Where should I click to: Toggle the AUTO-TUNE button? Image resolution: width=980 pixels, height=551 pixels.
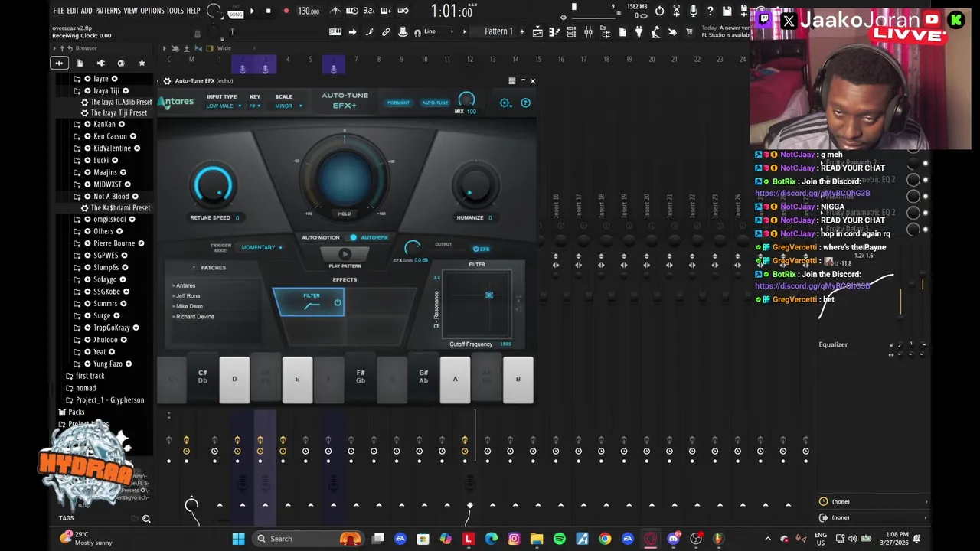click(435, 103)
